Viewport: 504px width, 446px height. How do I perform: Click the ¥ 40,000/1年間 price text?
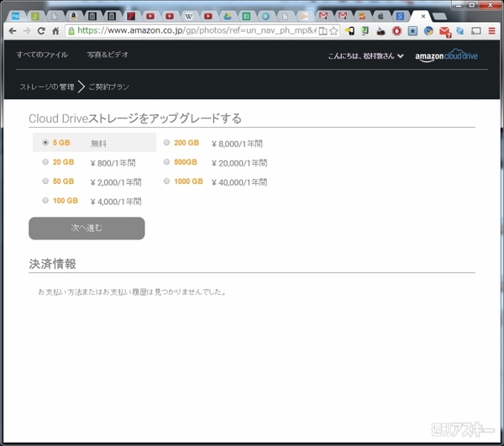coord(239,182)
